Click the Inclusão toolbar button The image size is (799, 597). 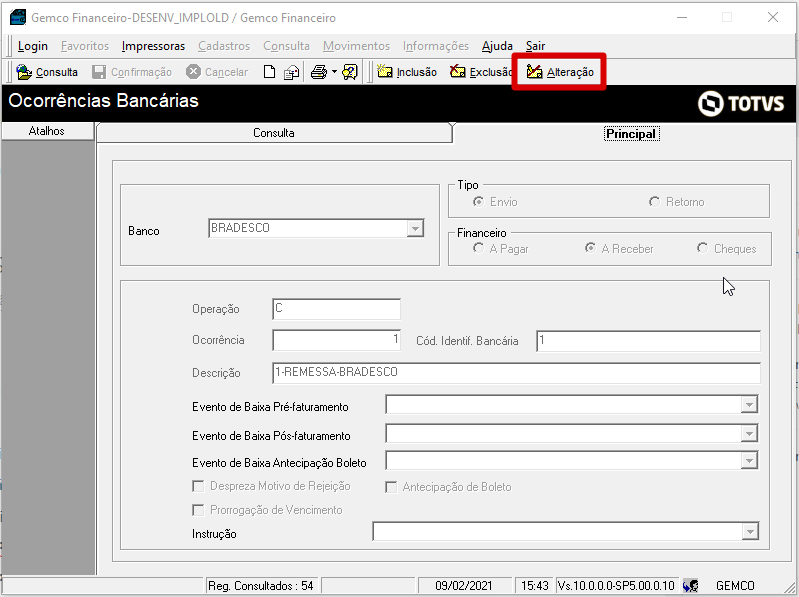point(407,72)
